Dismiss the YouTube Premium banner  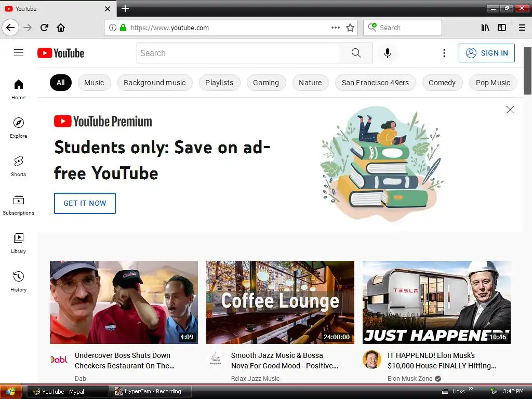[510, 110]
